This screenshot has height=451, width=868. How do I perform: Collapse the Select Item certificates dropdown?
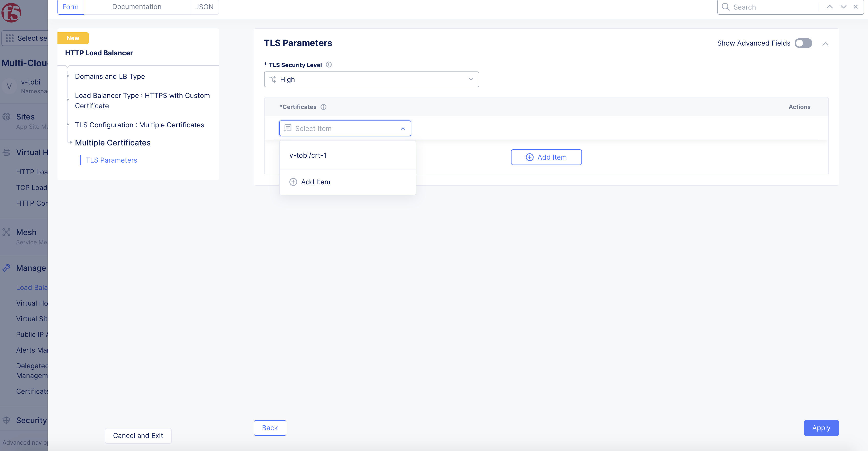(x=403, y=129)
